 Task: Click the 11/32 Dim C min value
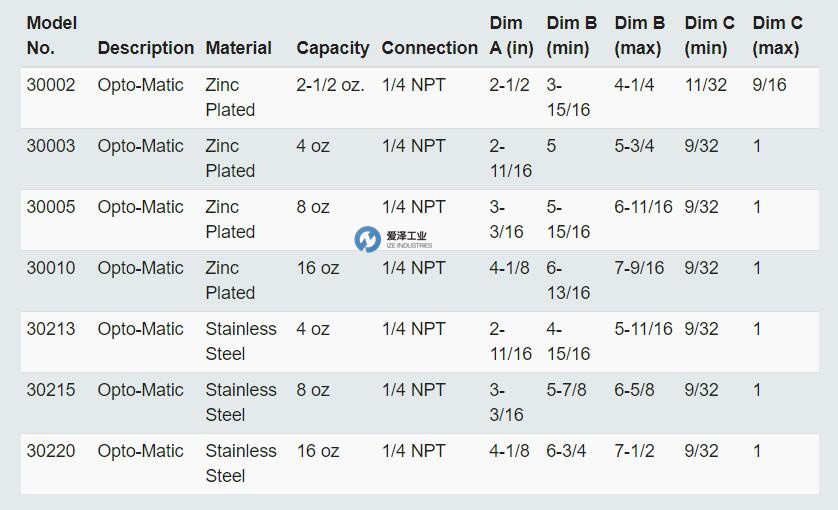[x=706, y=86]
